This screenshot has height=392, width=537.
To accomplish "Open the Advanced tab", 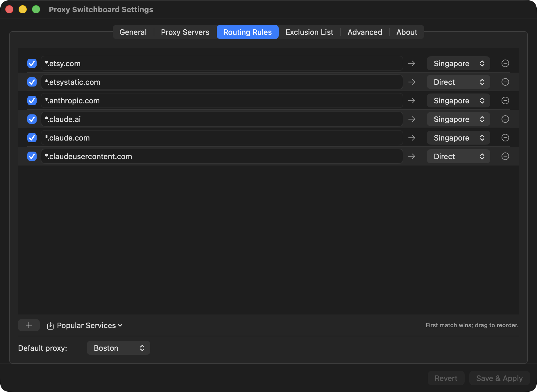I will (365, 32).
